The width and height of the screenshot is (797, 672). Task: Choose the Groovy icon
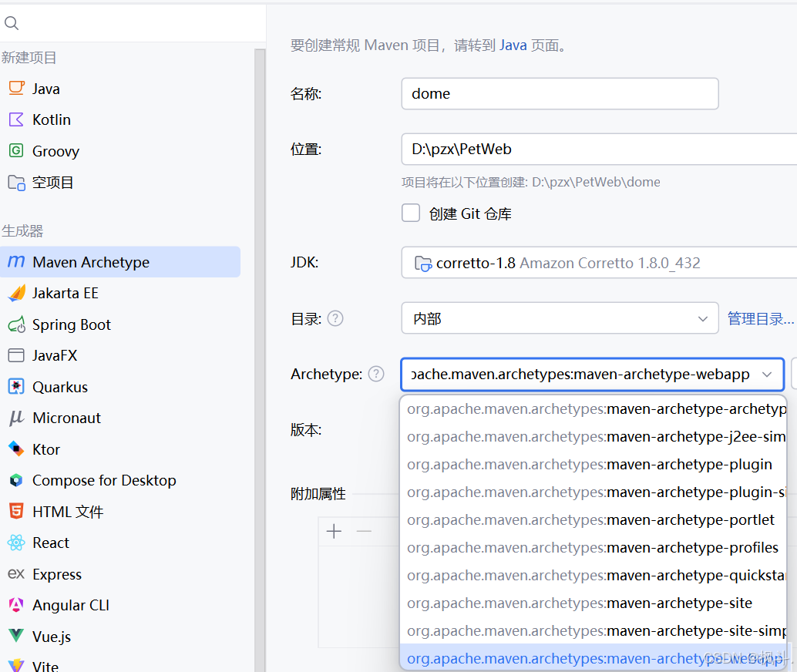16,150
